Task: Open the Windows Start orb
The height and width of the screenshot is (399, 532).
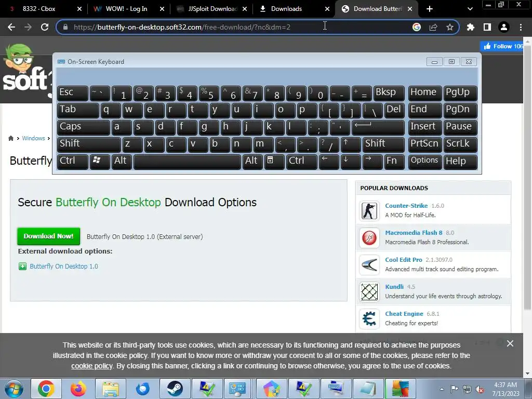Action: 14,389
